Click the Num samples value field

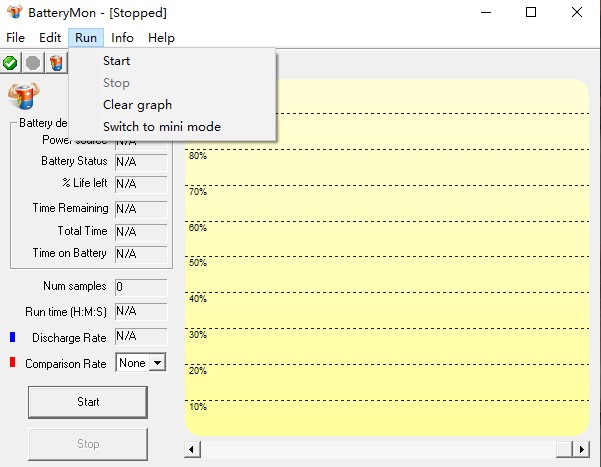pyautogui.click(x=141, y=287)
